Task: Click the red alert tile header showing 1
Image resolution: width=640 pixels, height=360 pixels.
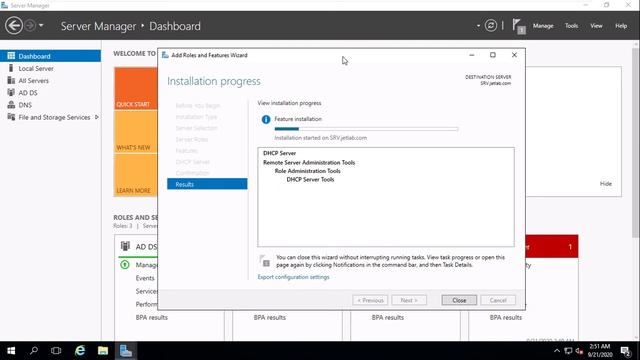Action: coord(551,246)
